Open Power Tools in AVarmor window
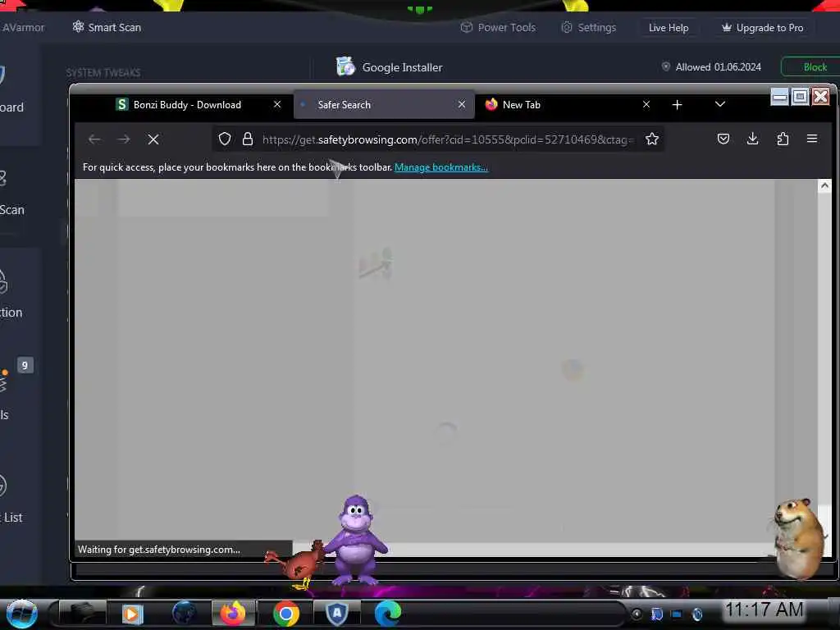Screen dimensions: 840x630 tap(498, 27)
